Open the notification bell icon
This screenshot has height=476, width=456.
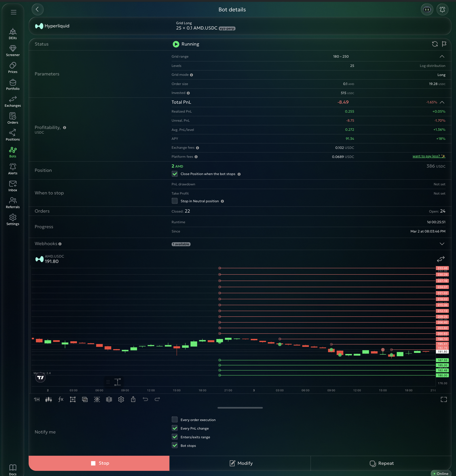click(x=442, y=9)
